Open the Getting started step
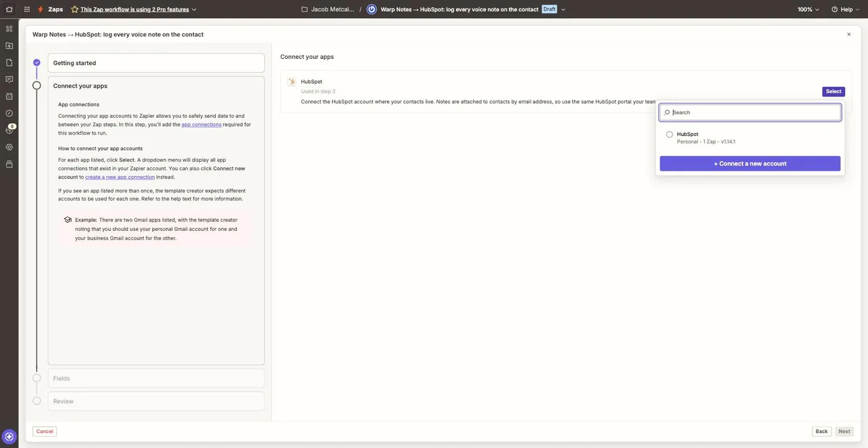 click(x=156, y=63)
